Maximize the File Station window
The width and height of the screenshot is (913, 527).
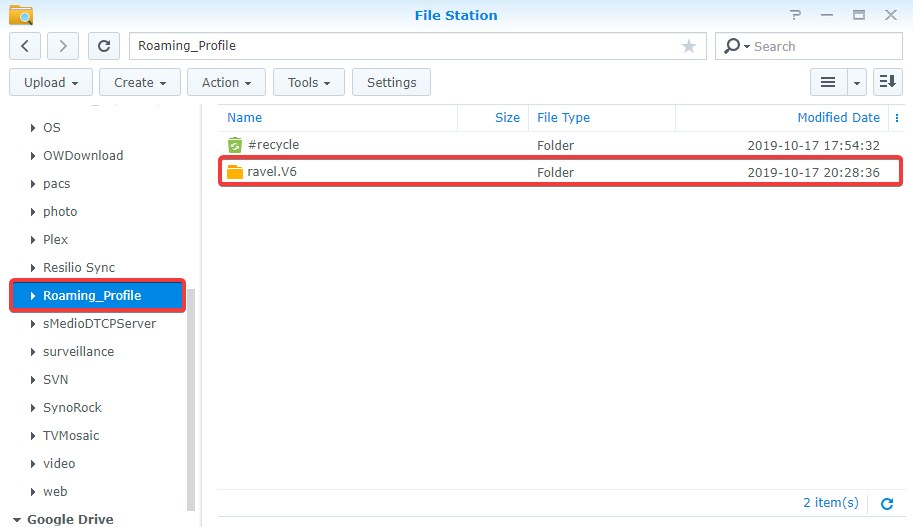pos(859,15)
